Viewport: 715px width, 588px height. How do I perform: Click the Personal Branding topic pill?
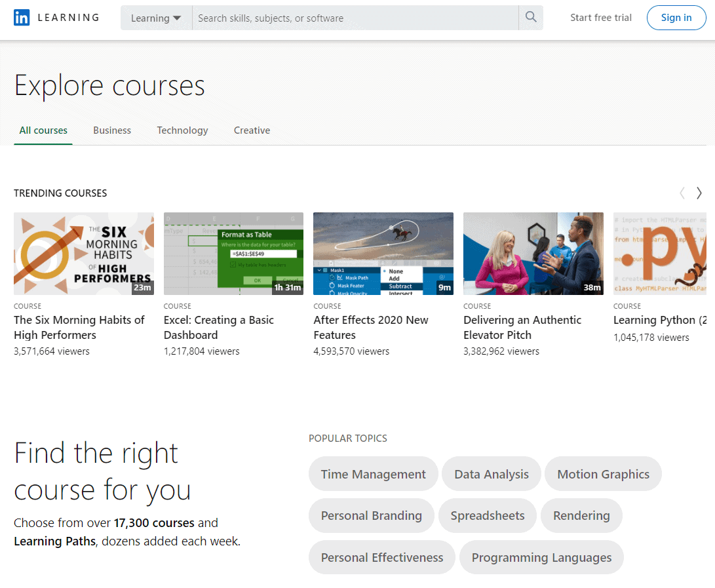point(371,515)
